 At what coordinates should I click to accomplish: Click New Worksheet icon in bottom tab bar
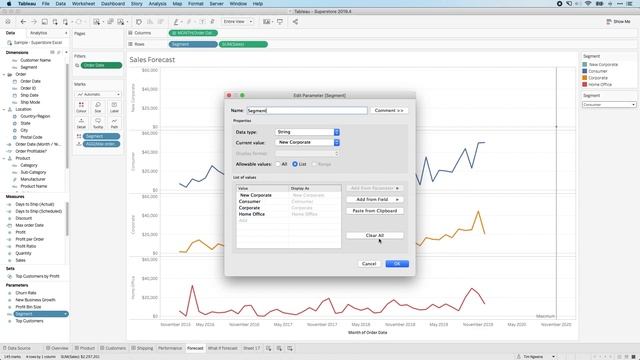point(269,348)
